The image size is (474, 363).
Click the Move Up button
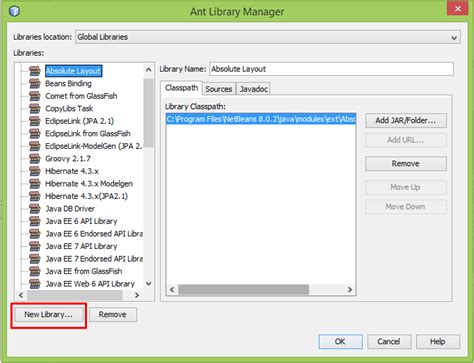(406, 187)
